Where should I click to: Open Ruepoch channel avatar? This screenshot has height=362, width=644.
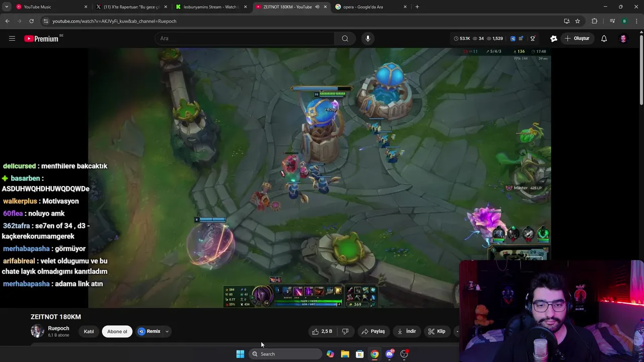point(37,331)
